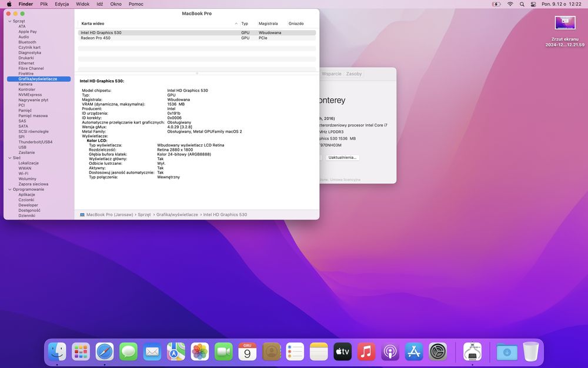Open App Store in the Dock

point(414,352)
